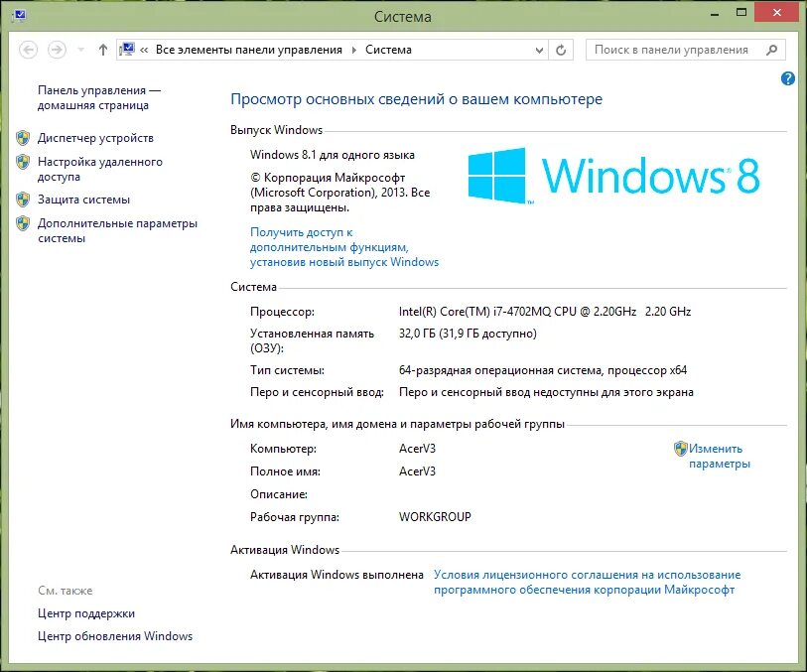Open 'Диспетчер устройств' link
This screenshot has height=672, width=807.
point(95,138)
